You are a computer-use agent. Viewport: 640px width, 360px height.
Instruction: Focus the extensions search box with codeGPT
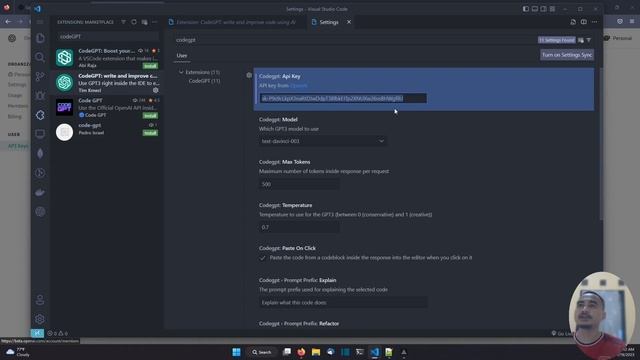[108, 37]
